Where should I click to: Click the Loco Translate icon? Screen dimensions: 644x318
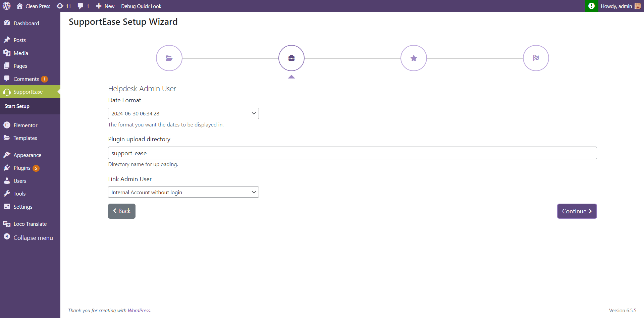7,224
